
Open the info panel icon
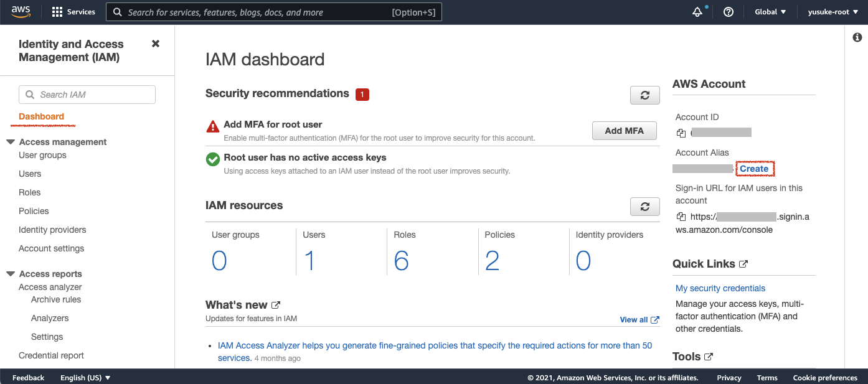coord(857,38)
